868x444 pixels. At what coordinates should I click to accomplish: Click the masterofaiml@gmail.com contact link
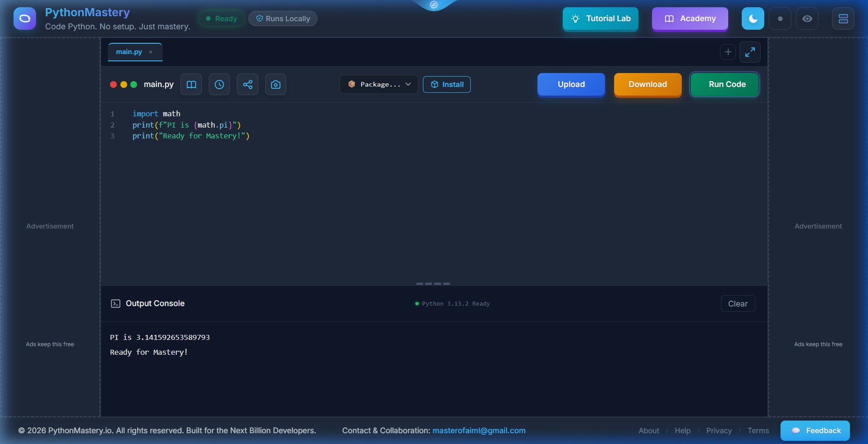[479, 430]
